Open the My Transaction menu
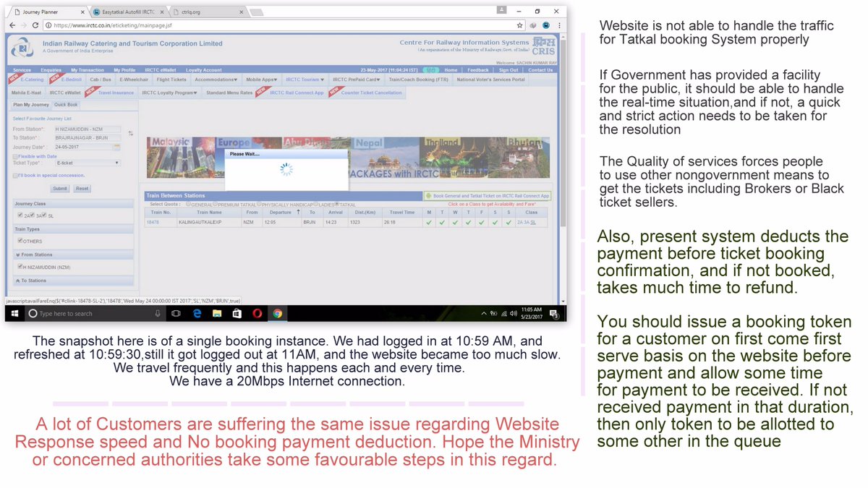Image resolution: width=868 pixels, height=488 pixels. pyautogui.click(x=88, y=70)
